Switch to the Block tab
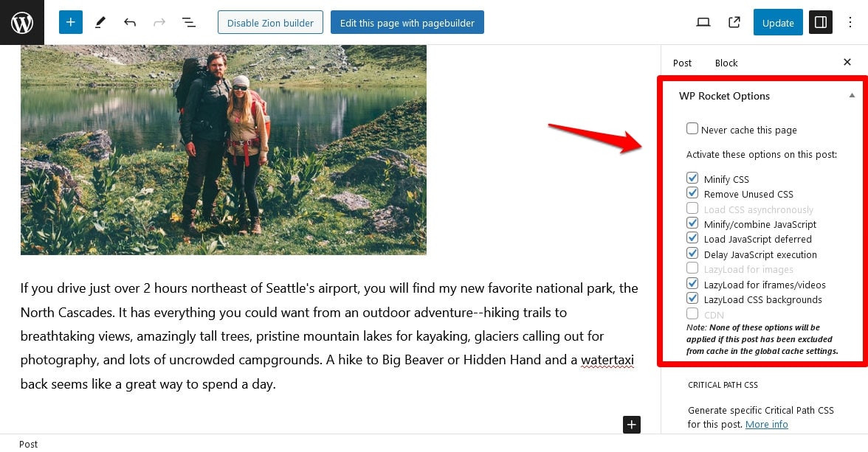 point(726,63)
